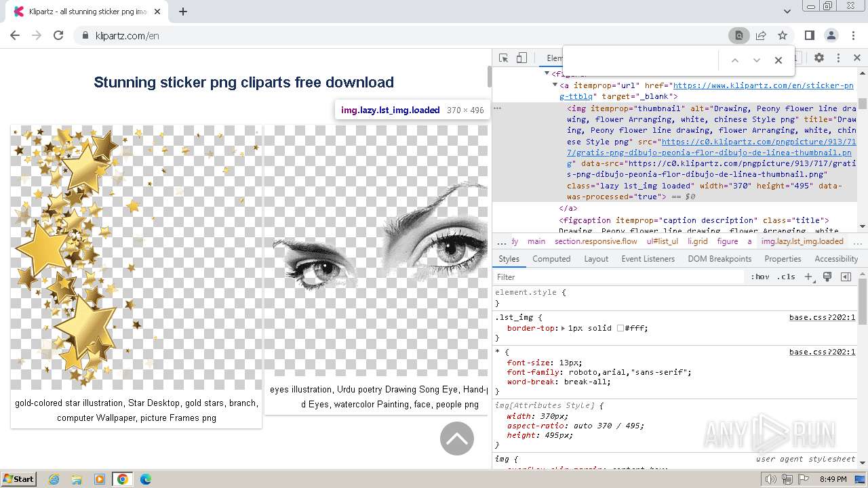Go to next find result arrow
The image size is (868, 488).
[x=757, y=60]
